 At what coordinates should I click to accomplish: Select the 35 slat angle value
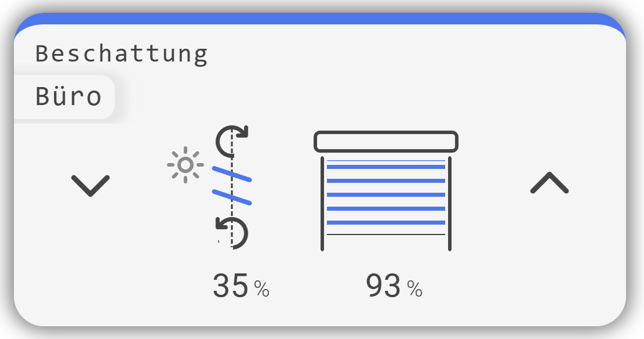[x=231, y=286]
